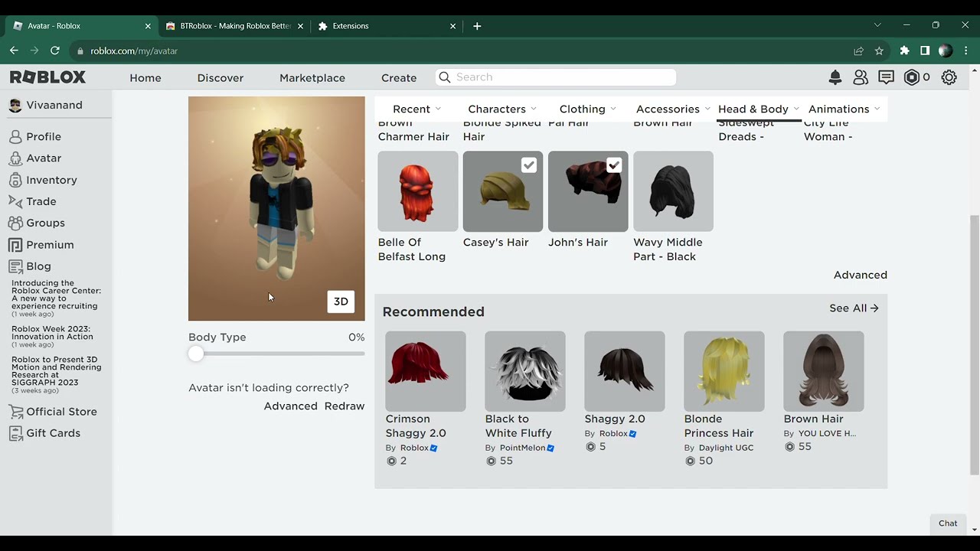Open the Brown Hair recommended item

coord(824,371)
